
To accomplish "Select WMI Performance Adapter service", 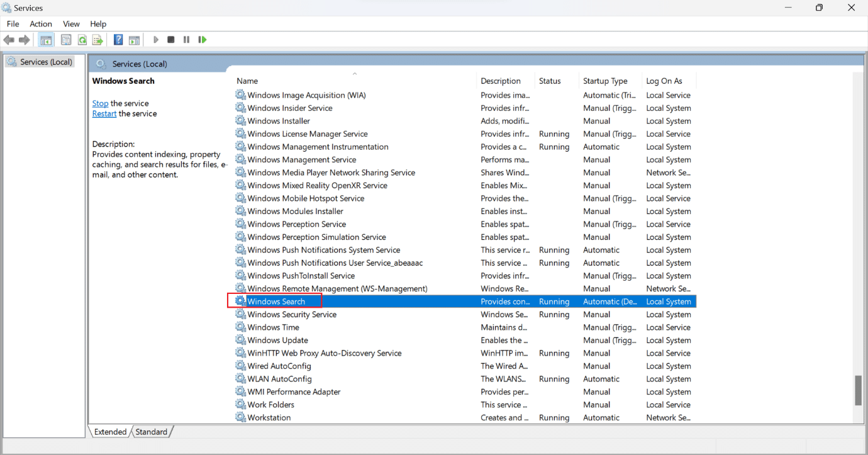I will coord(465,391).
